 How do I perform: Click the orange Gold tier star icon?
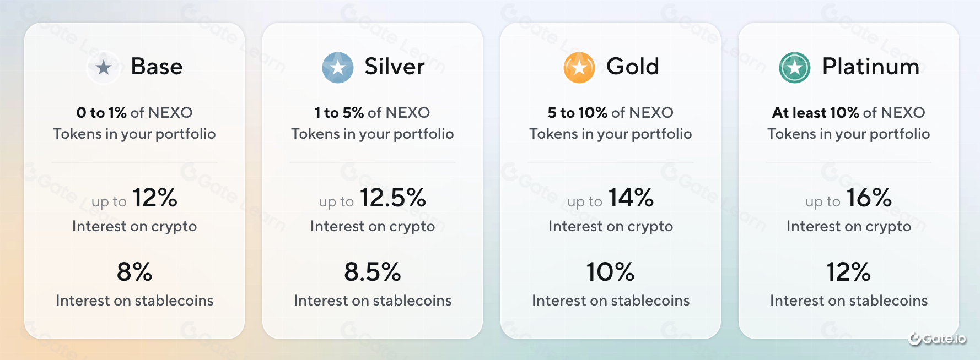tap(579, 68)
